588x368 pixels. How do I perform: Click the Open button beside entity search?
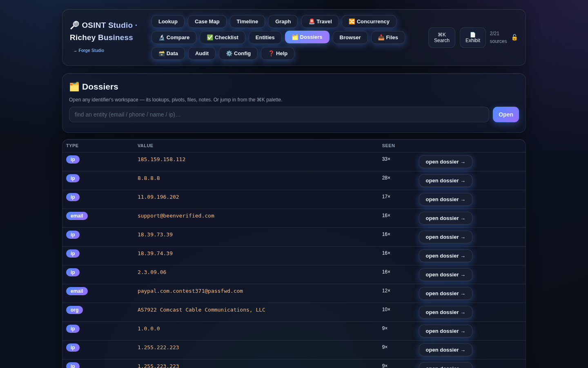point(506,114)
